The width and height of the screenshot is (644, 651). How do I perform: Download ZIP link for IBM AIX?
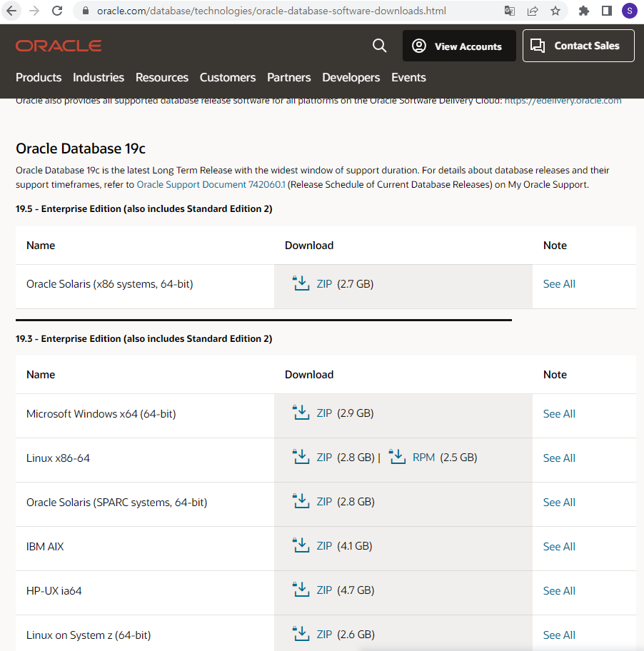tap(324, 546)
